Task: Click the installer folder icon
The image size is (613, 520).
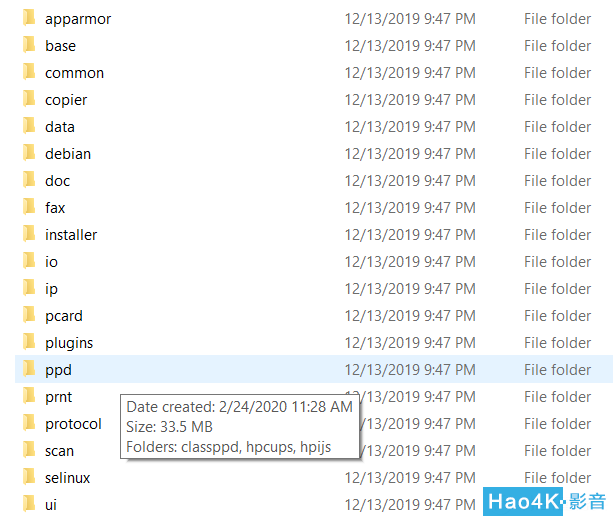Action: point(29,234)
